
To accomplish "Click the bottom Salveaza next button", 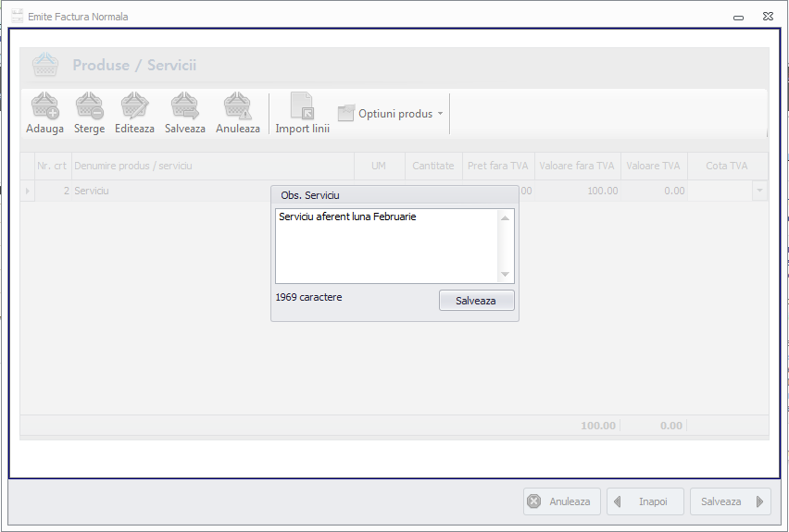I will 730,501.
